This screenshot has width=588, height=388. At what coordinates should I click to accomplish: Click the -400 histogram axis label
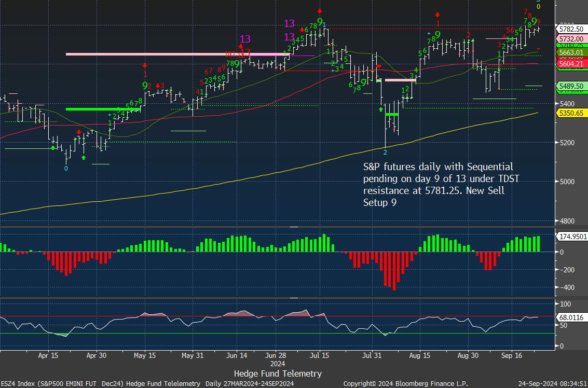click(x=567, y=287)
